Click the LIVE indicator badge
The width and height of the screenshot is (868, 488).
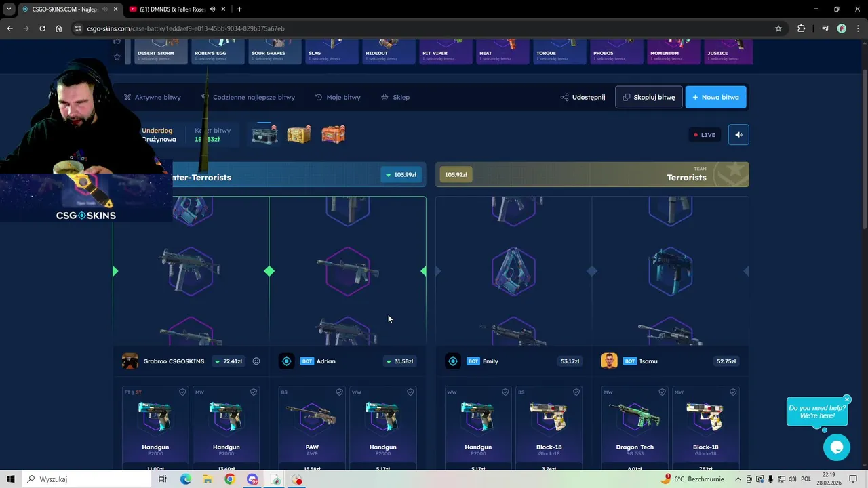pyautogui.click(x=704, y=135)
